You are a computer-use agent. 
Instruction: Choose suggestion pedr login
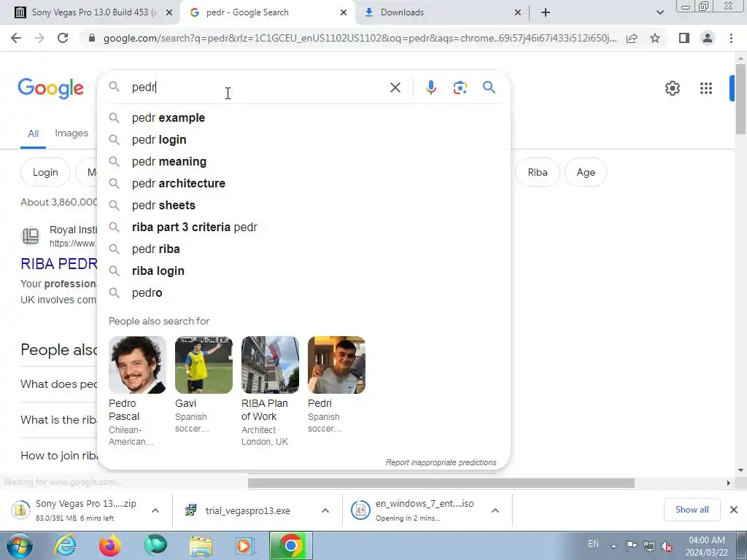tap(304, 139)
